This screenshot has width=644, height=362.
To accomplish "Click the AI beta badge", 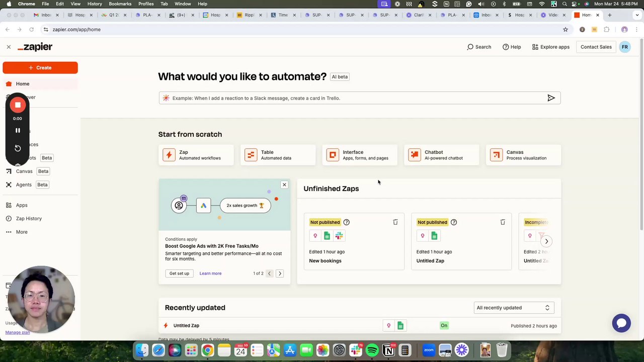I will [x=340, y=77].
